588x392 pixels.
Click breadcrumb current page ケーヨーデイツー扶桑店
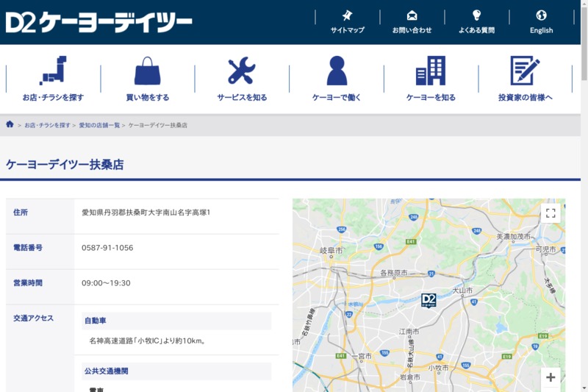[x=158, y=125]
